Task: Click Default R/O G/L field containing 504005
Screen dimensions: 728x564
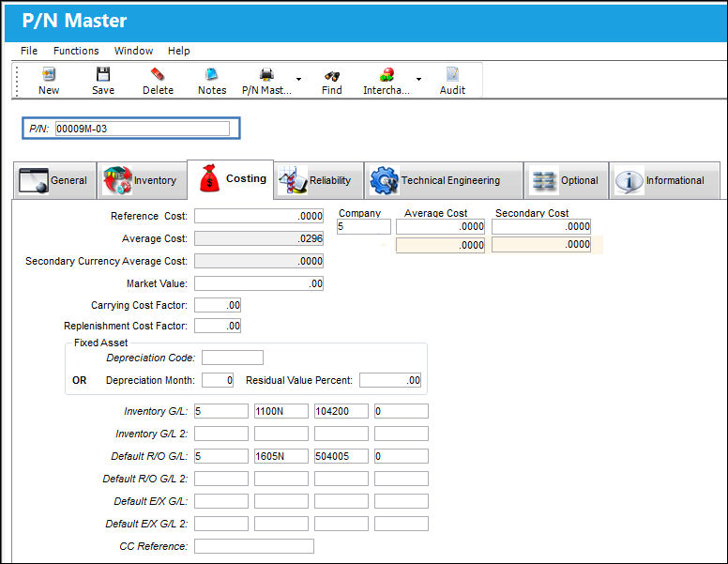Action: [341, 456]
